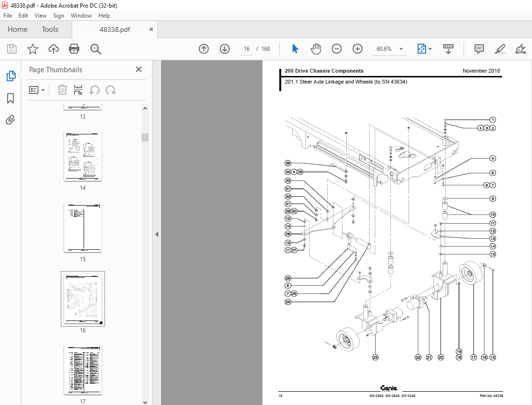Open the File menu
Image resolution: width=532 pixels, height=405 pixels.
tap(8, 16)
